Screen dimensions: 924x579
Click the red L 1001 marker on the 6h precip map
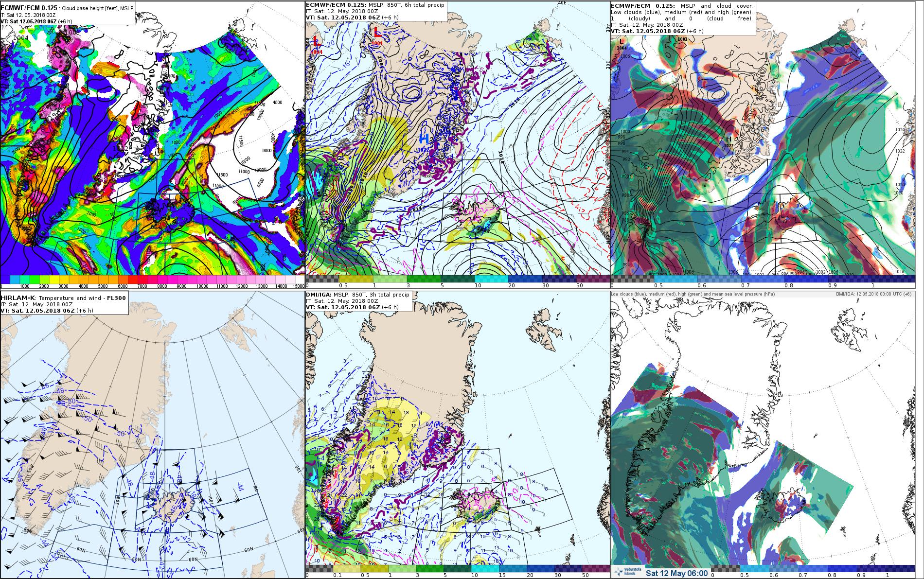[x=377, y=37]
